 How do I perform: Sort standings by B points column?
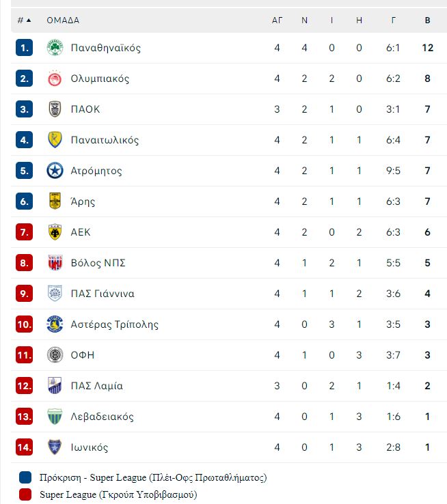point(427,20)
